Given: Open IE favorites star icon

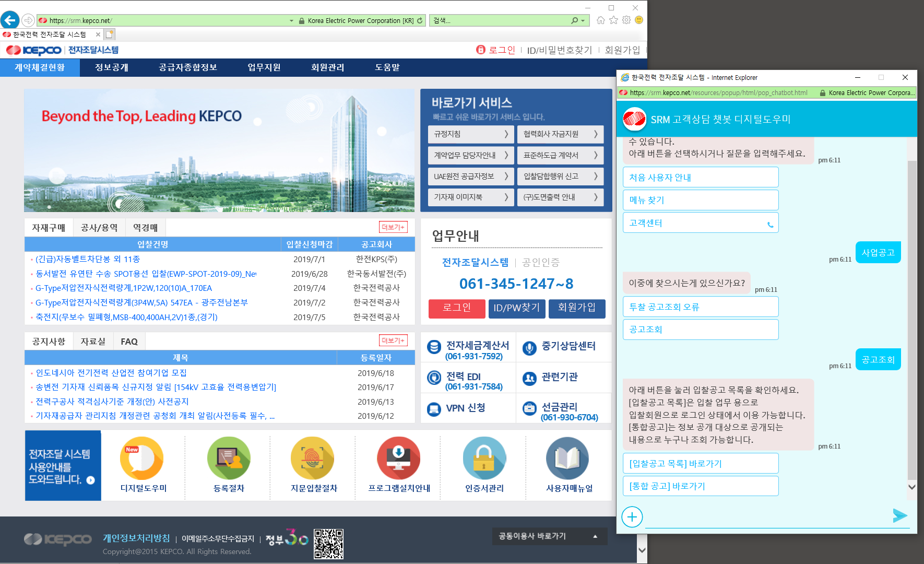Looking at the screenshot, I should tap(613, 20).
